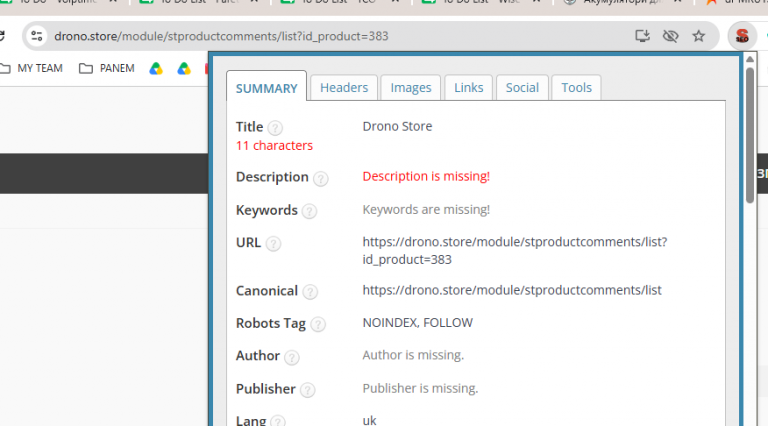Click the crossed-out eye tracking icon
Viewport: 768px width, 426px height.
671,36
